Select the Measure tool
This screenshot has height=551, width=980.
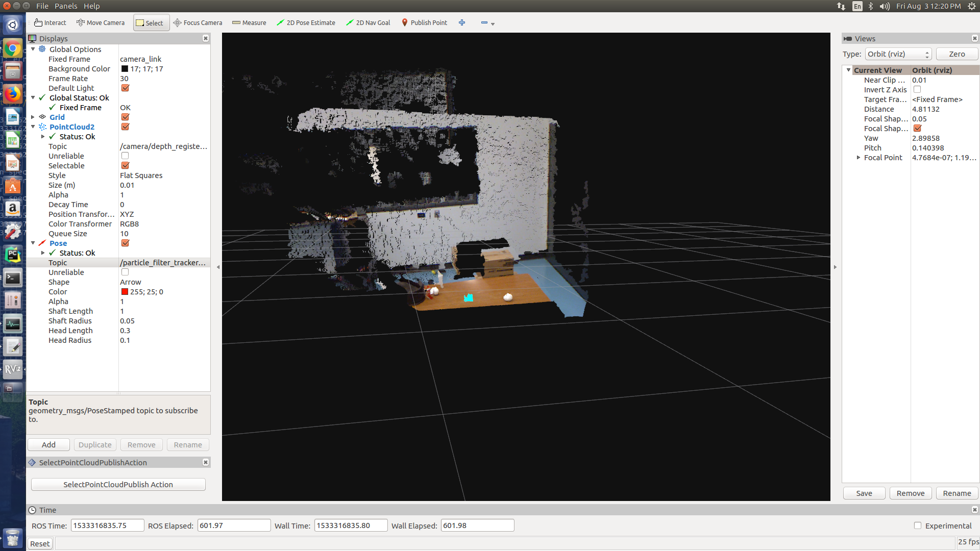(x=249, y=22)
